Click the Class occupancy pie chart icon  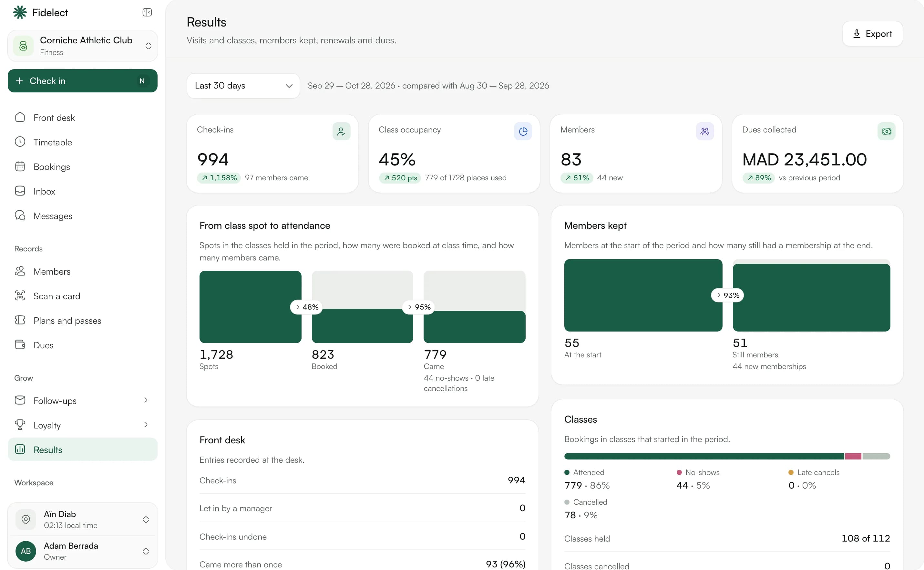point(523,131)
